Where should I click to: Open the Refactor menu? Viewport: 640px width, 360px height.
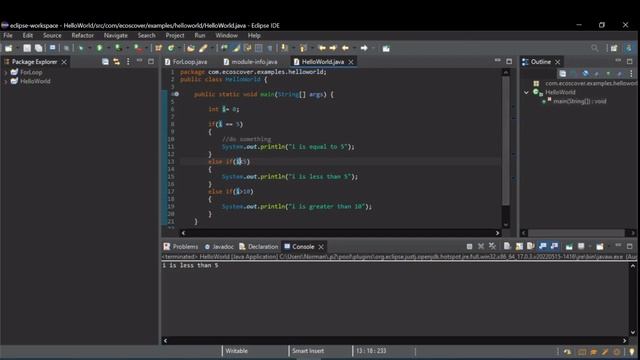[82, 36]
